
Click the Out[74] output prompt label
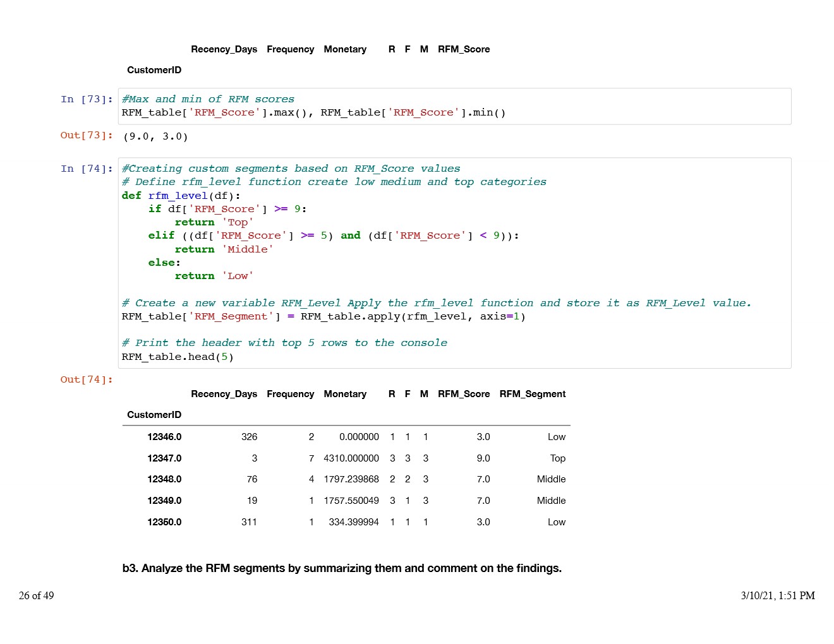pos(87,379)
